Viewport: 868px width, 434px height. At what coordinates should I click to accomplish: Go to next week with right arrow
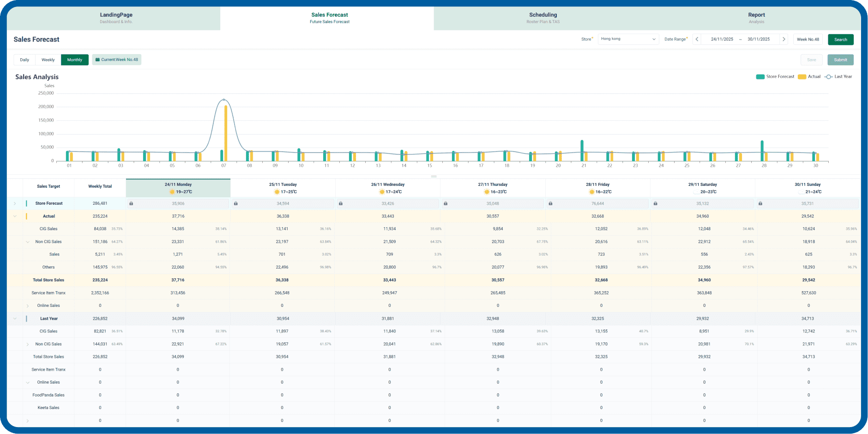tap(784, 39)
